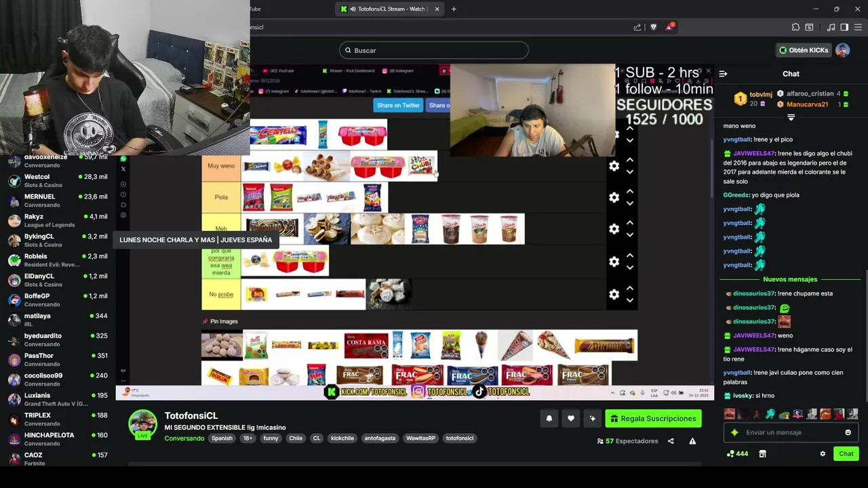Close the TotofonsiCL Stream tab
This screenshot has height=488, width=868.
[437, 9]
